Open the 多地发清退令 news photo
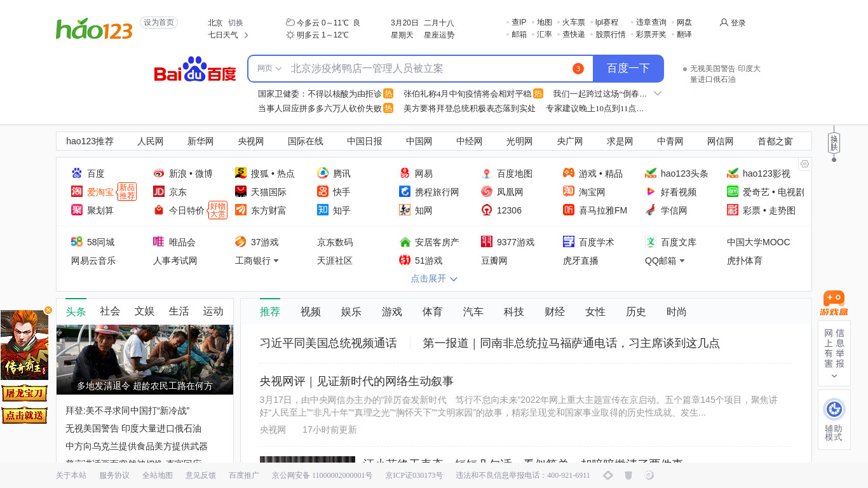868x488 pixels. (x=145, y=360)
